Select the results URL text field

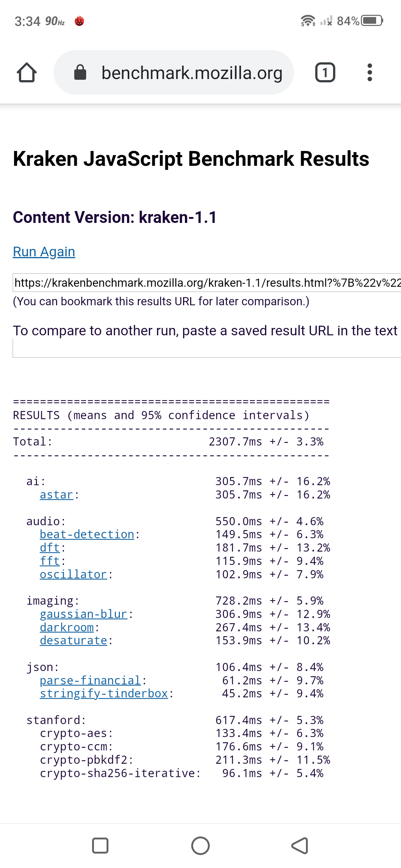(207, 283)
